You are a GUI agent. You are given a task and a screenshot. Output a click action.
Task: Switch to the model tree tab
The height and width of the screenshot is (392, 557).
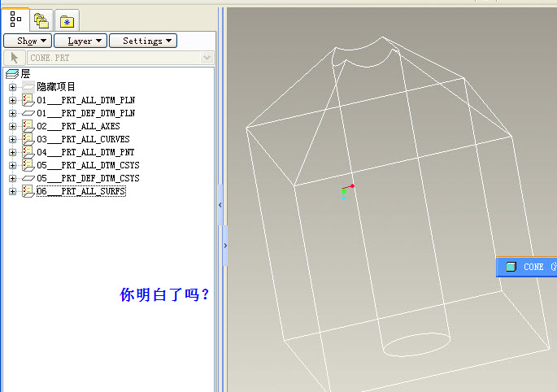click(15, 20)
